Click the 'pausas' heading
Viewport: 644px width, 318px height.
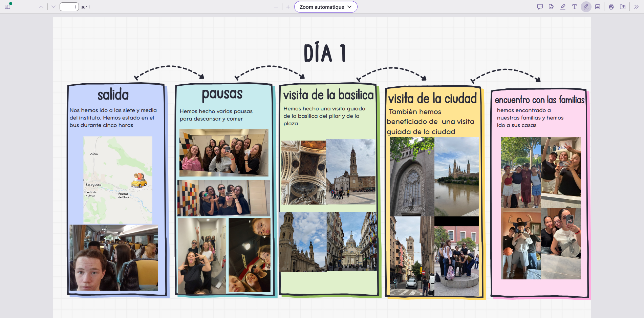(x=222, y=94)
